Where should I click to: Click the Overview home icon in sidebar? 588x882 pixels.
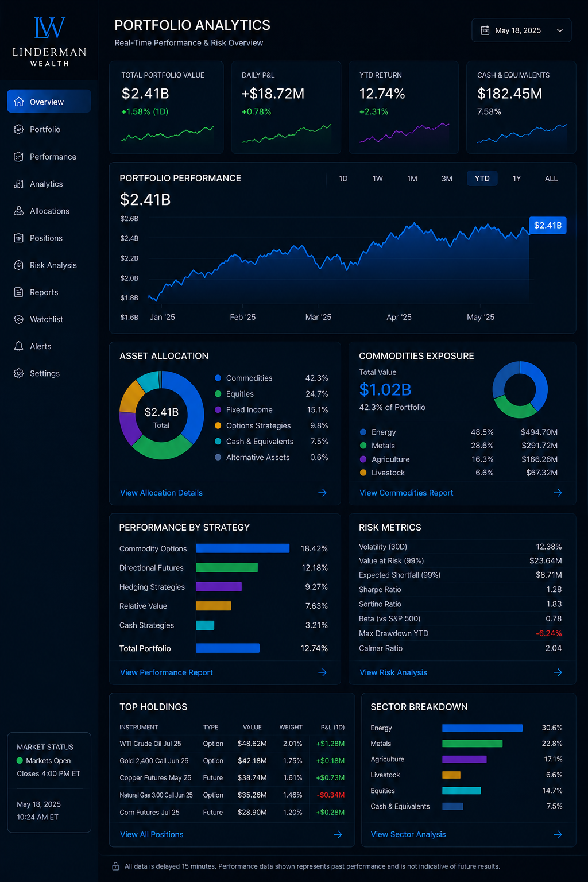pyautogui.click(x=19, y=102)
